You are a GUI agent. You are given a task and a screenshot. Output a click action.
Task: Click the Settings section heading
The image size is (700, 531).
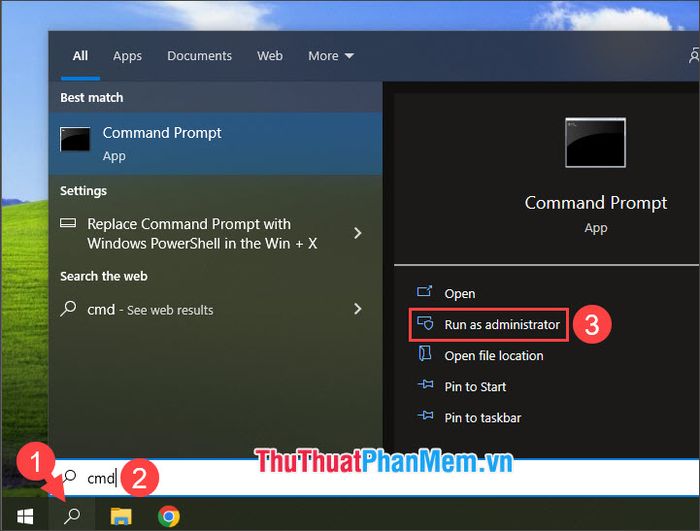coord(83,191)
